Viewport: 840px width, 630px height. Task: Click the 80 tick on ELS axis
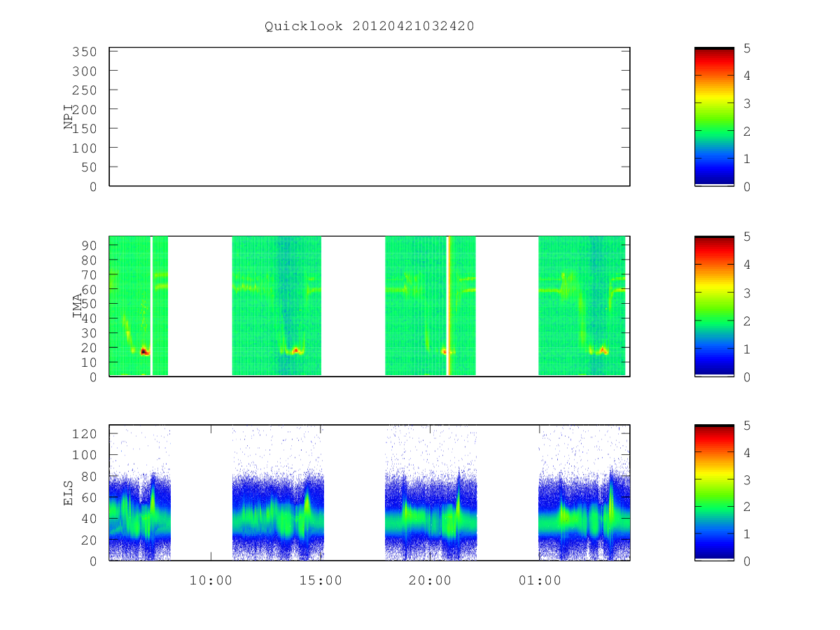(x=87, y=476)
